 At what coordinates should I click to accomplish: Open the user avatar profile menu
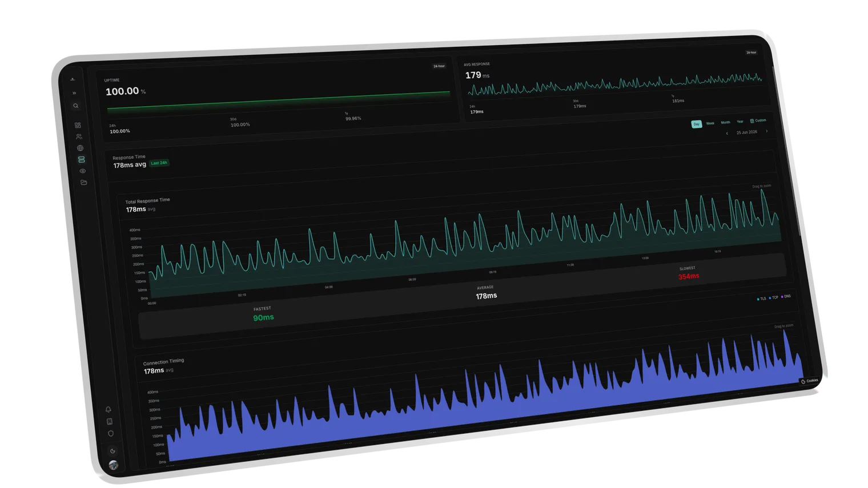pos(114,465)
